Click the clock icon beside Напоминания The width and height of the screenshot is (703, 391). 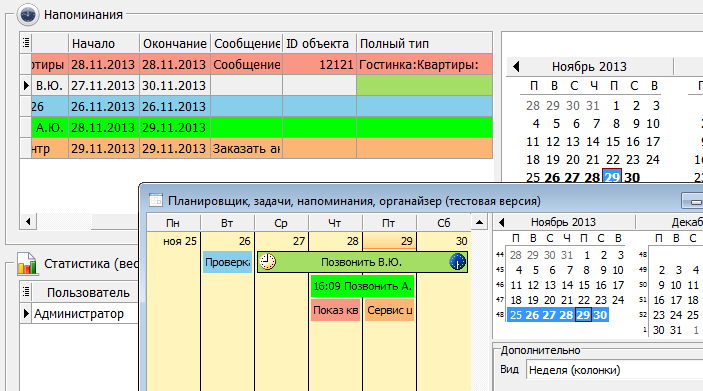(x=28, y=14)
